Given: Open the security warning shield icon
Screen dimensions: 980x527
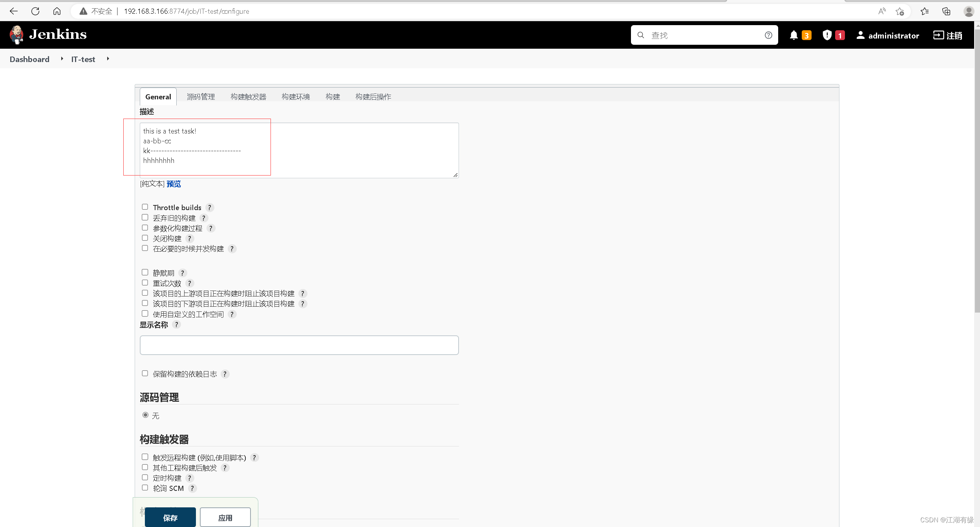Looking at the screenshot, I should coord(827,35).
